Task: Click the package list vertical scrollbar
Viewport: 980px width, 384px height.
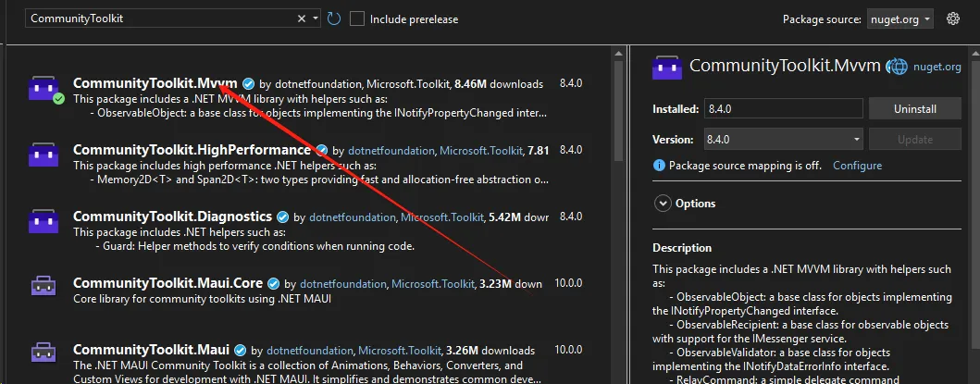Action: coord(618,185)
